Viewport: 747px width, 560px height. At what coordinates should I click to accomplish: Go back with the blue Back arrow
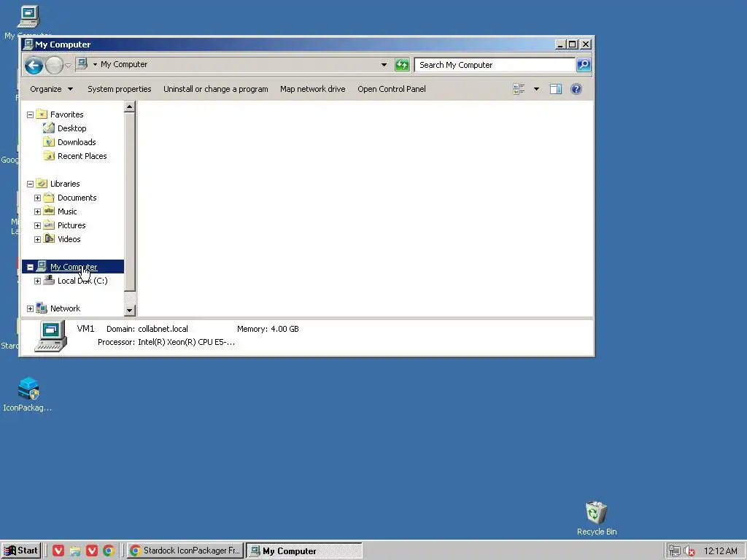(34, 65)
